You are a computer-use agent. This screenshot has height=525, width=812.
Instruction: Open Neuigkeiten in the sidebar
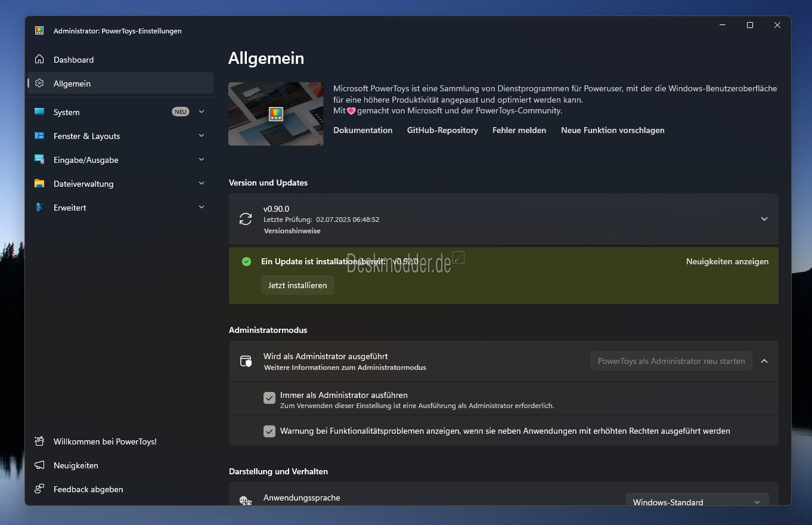tap(120, 465)
